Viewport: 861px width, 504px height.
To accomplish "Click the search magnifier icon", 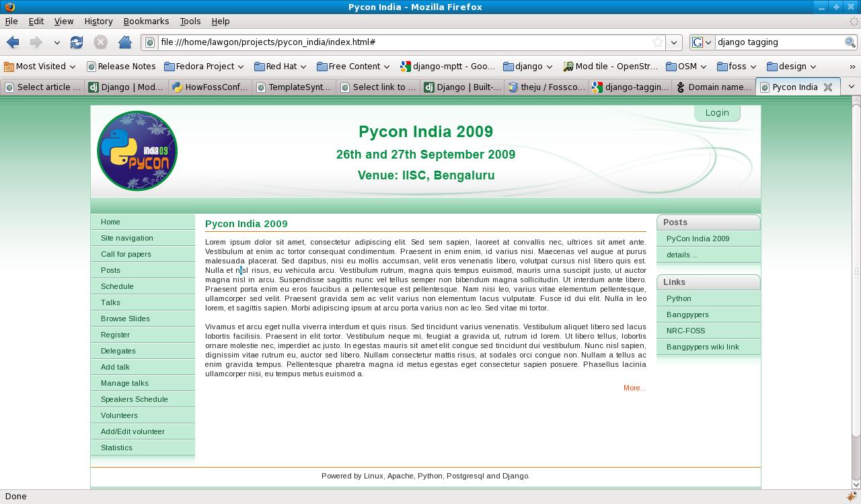I will 850,42.
